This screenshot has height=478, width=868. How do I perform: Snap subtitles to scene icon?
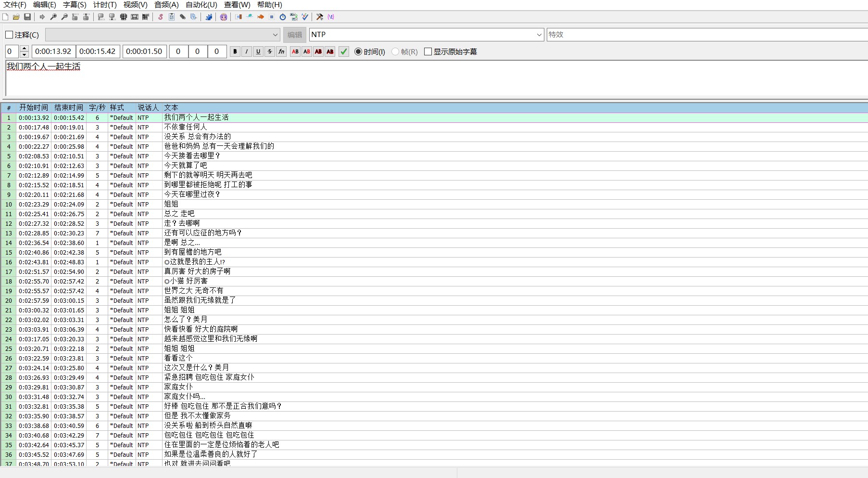click(135, 17)
